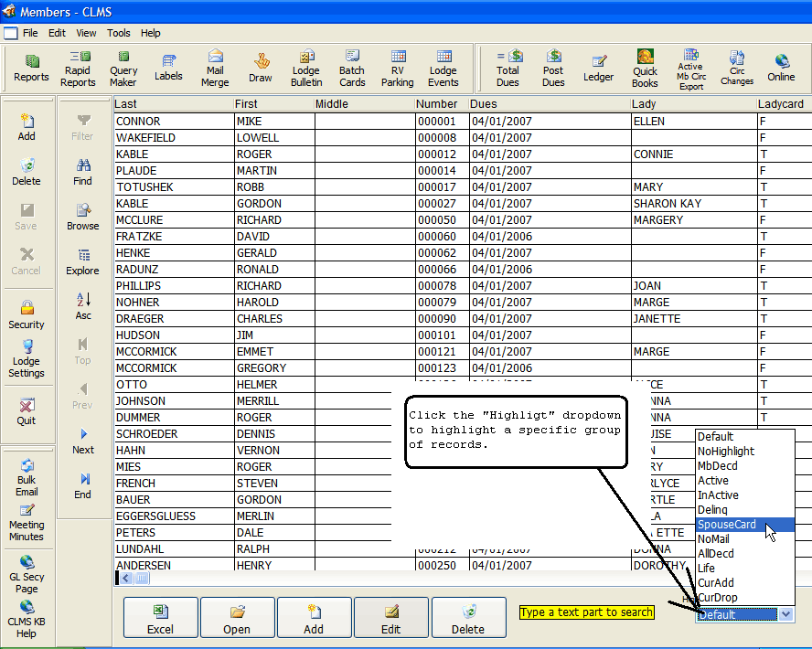
Task: Click the Excel export button
Action: coord(161,618)
